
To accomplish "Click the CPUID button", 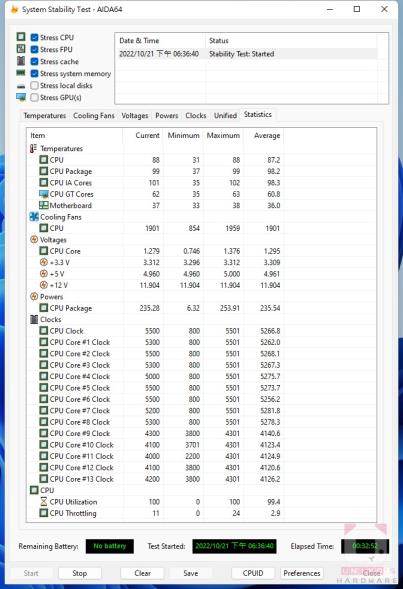I will pyautogui.click(x=253, y=573).
